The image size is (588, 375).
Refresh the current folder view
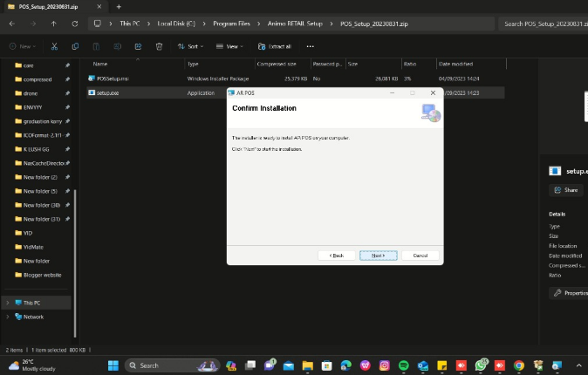tap(72, 24)
